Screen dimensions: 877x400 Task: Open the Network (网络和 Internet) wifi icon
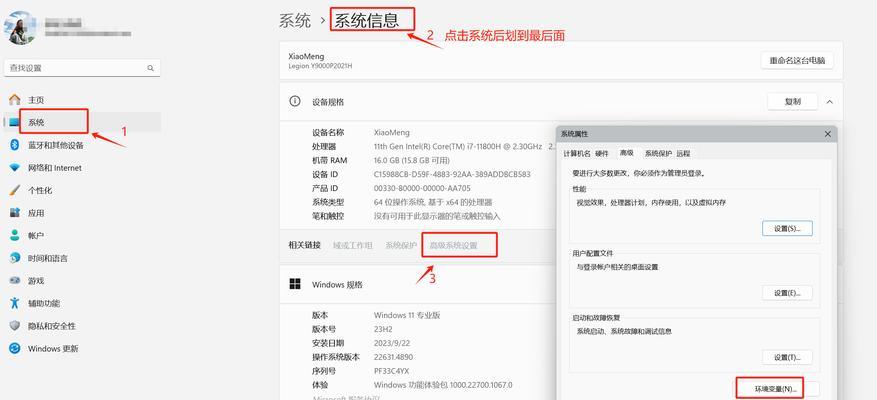pos(15,168)
